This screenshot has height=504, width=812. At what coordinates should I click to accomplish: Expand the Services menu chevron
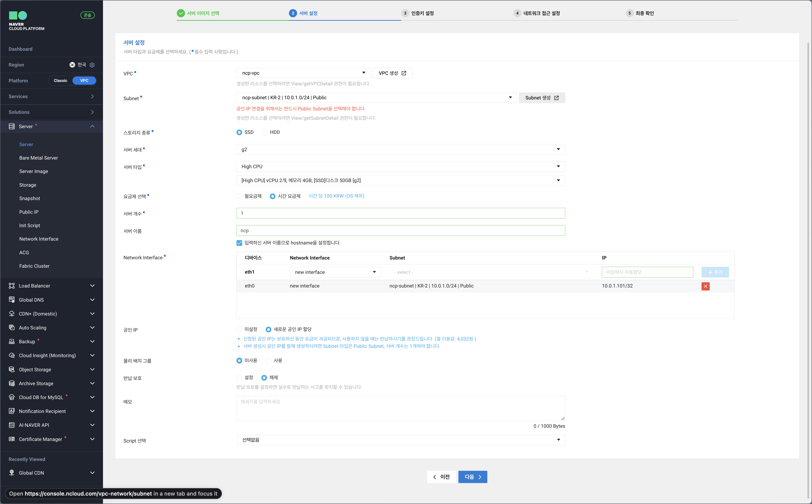[x=92, y=96]
